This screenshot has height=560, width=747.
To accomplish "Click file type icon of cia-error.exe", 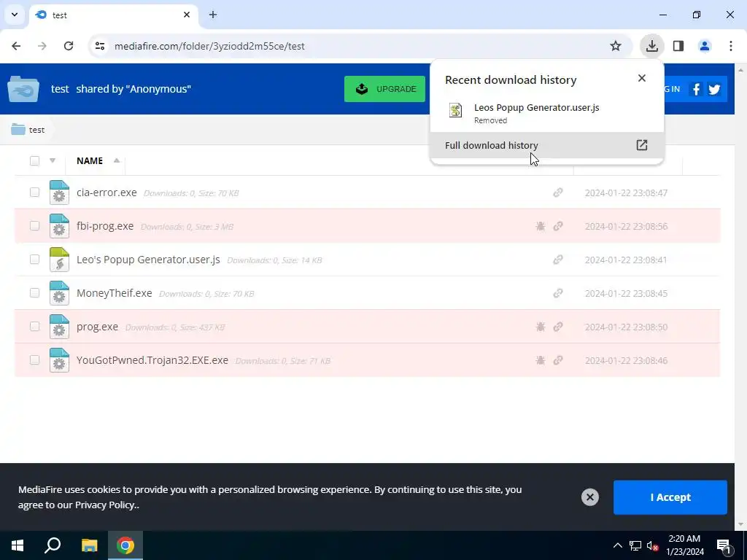I will click(x=59, y=192).
